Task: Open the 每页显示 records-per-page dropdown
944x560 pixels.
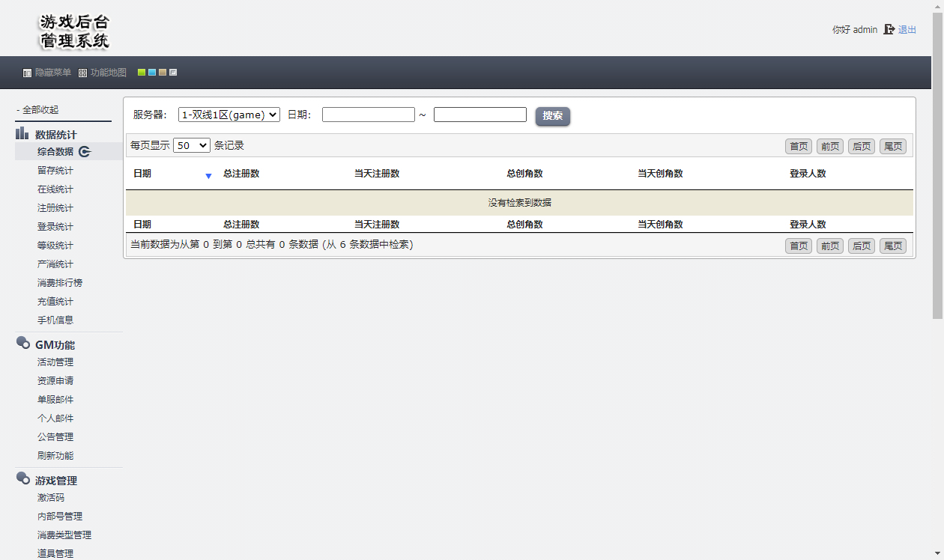Action: (x=192, y=145)
